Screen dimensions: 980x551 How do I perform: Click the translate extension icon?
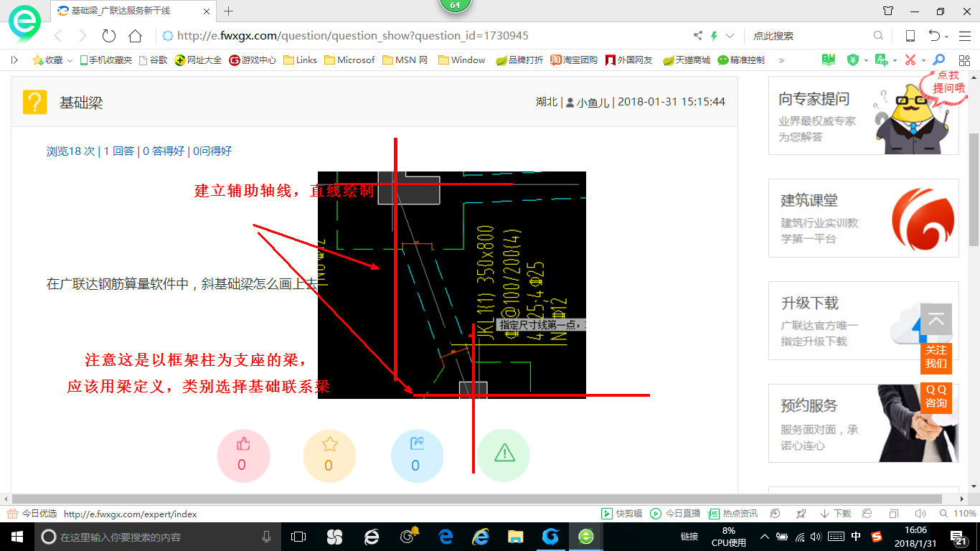coord(882,60)
